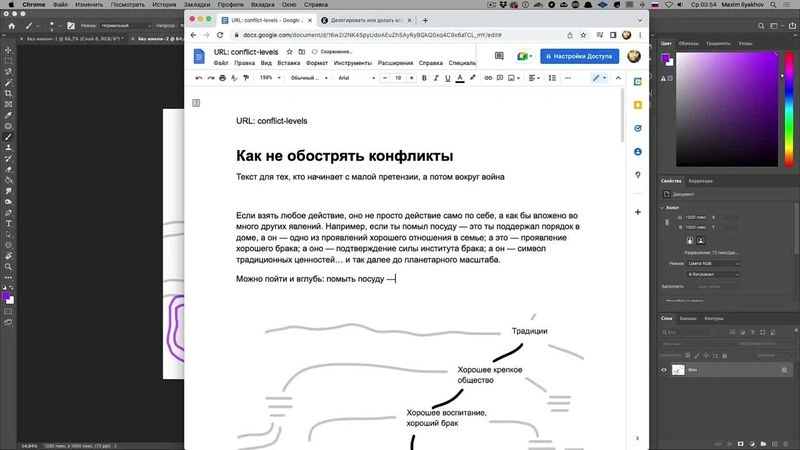This screenshot has width=800, height=450.
Task: Click the paint format icon in Docs
Action: click(246, 78)
